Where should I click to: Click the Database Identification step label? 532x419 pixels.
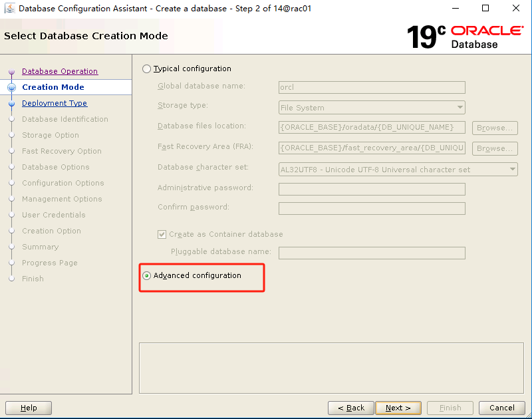click(x=65, y=119)
